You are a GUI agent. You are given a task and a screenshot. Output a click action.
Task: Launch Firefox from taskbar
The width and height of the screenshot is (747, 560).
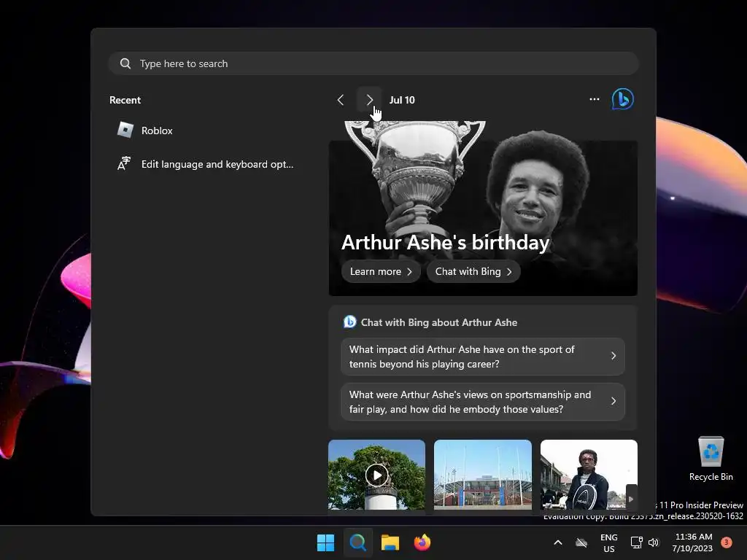(422, 542)
